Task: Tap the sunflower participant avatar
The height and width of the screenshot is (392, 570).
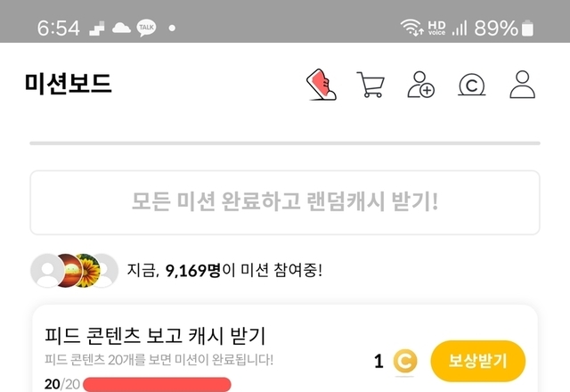Action: (87, 271)
